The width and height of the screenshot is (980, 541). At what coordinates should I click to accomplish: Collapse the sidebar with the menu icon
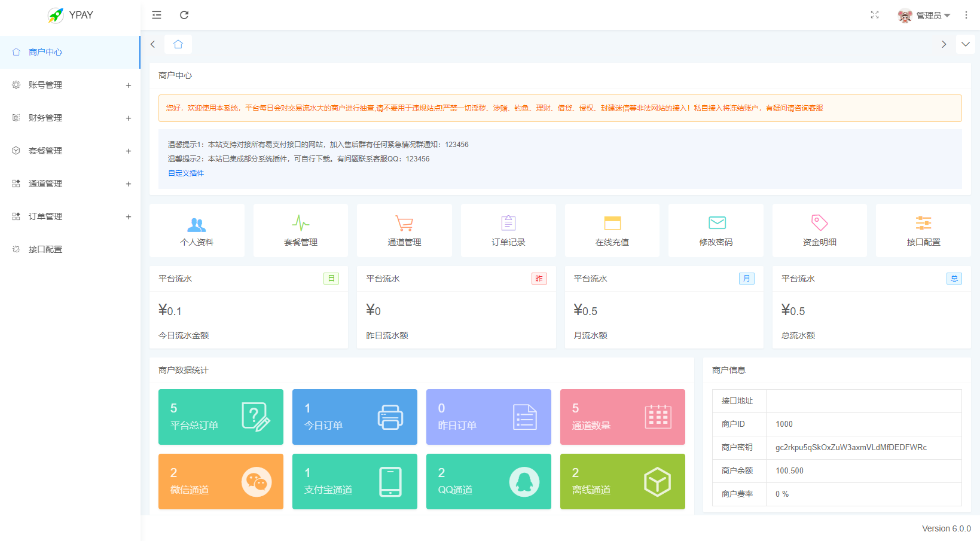tap(157, 15)
